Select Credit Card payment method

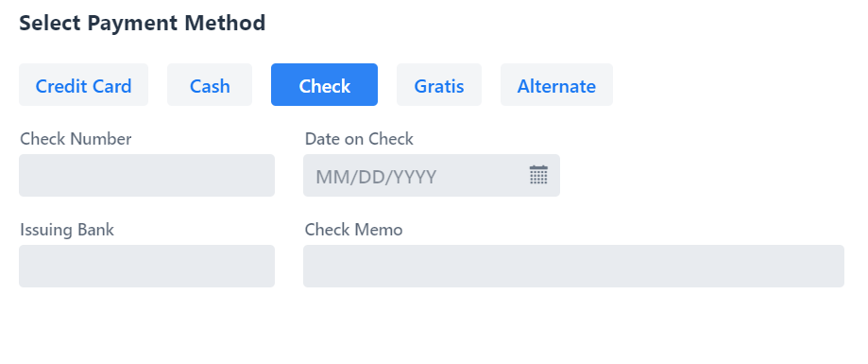(84, 85)
